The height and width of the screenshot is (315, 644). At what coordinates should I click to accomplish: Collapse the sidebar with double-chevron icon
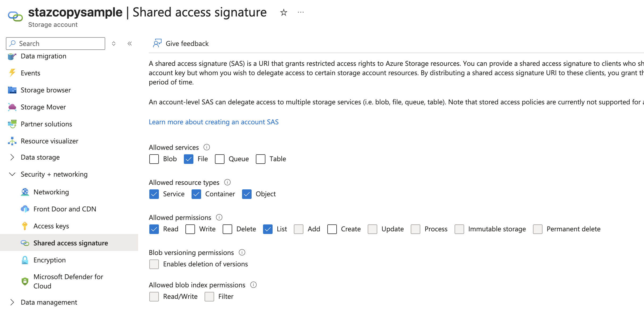coord(130,44)
